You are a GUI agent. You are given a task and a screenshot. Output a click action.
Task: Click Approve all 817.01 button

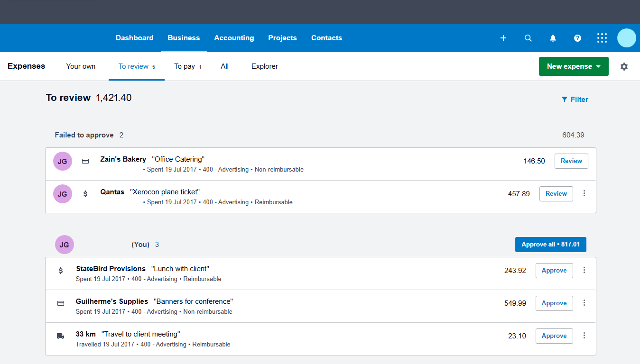point(550,245)
